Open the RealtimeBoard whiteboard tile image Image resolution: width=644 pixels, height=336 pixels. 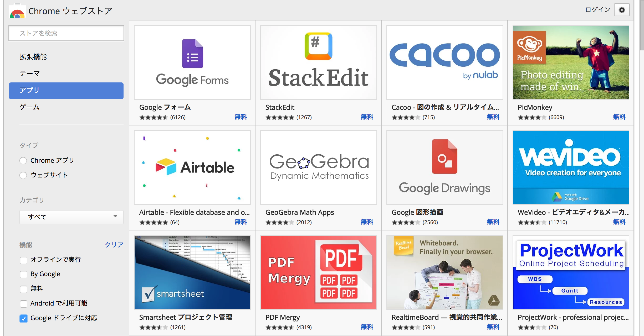[445, 272]
